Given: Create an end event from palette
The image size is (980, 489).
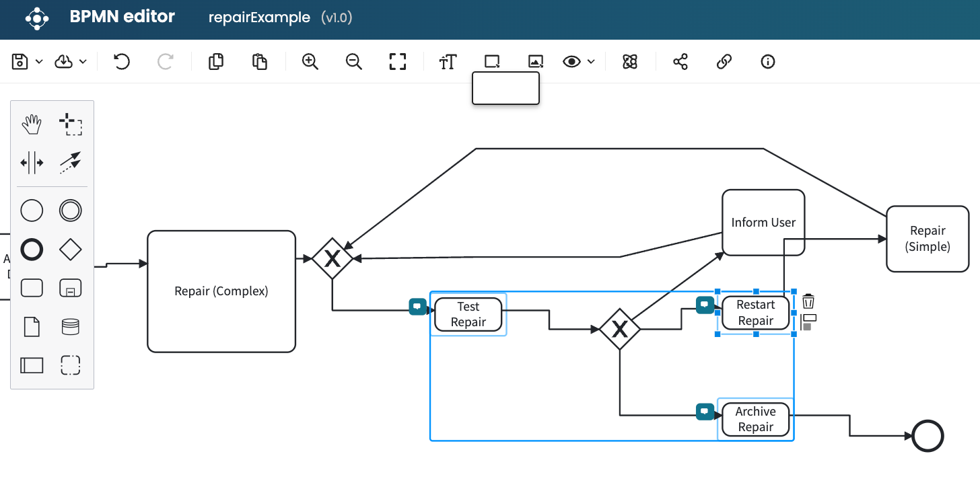Looking at the screenshot, I should [x=32, y=250].
